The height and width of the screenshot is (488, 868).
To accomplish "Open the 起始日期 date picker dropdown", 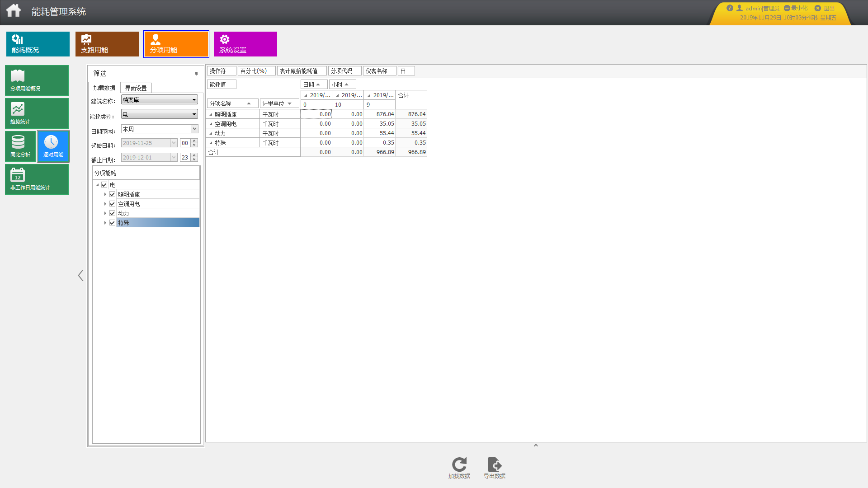I will pyautogui.click(x=174, y=143).
